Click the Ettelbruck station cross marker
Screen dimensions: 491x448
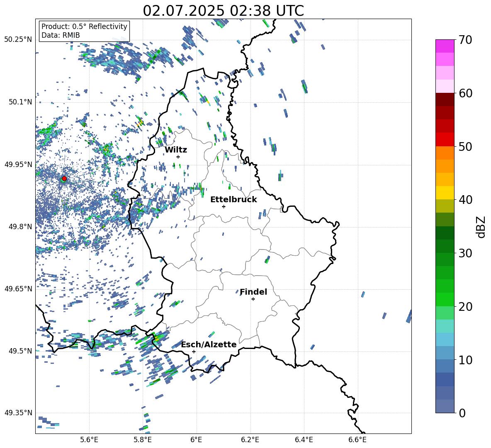[224, 206]
